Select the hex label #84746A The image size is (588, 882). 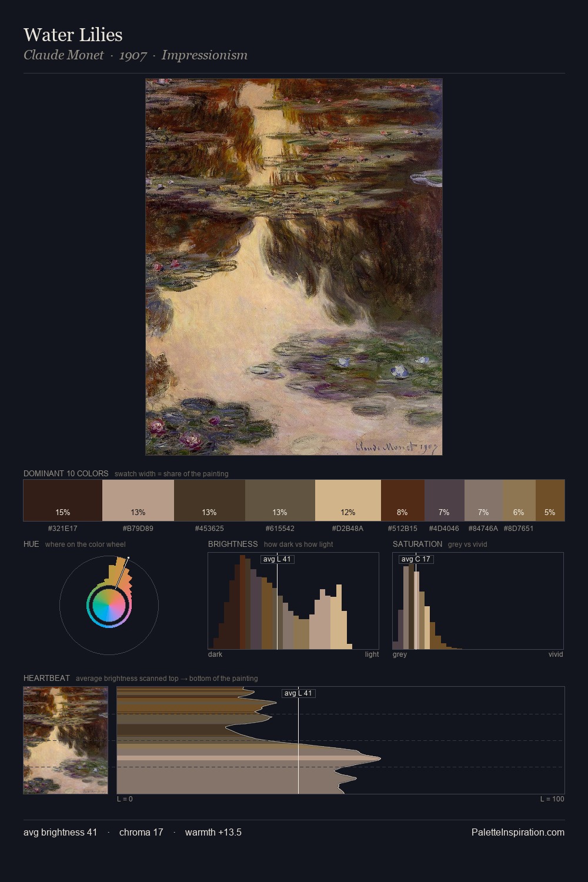click(483, 529)
